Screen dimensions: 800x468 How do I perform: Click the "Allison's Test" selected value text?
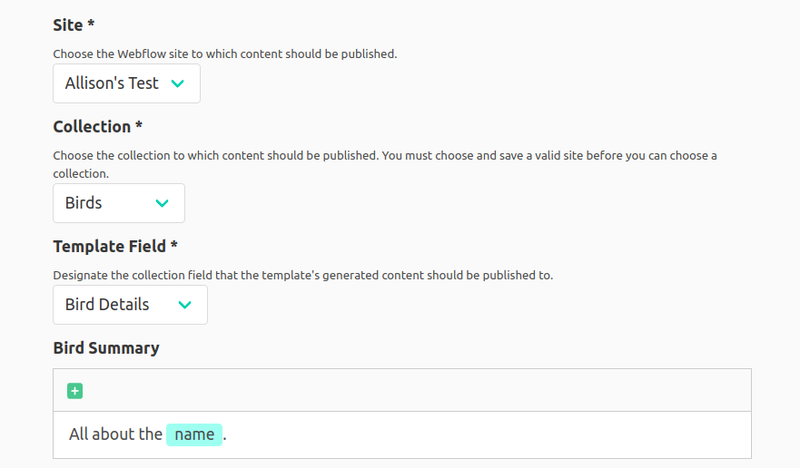coord(112,84)
